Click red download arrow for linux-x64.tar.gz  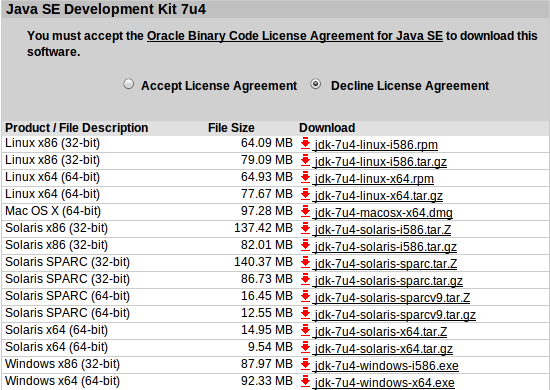pos(306,194)
